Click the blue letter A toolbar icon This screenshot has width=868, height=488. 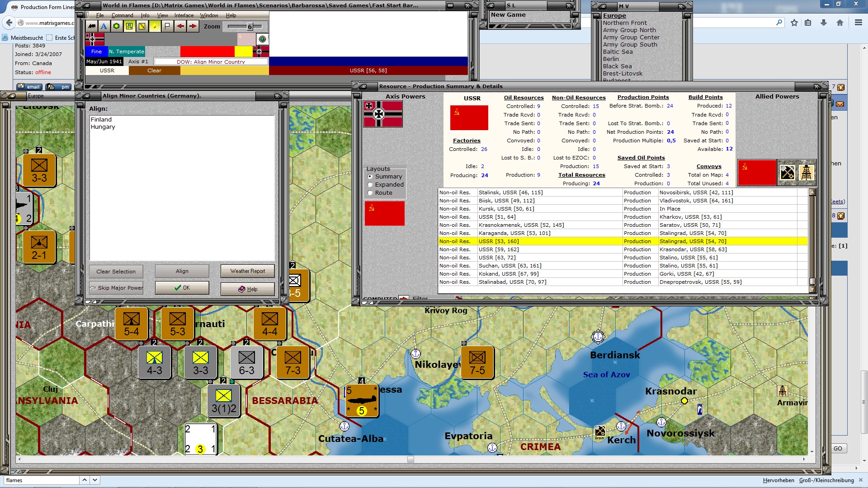(104, 26)
